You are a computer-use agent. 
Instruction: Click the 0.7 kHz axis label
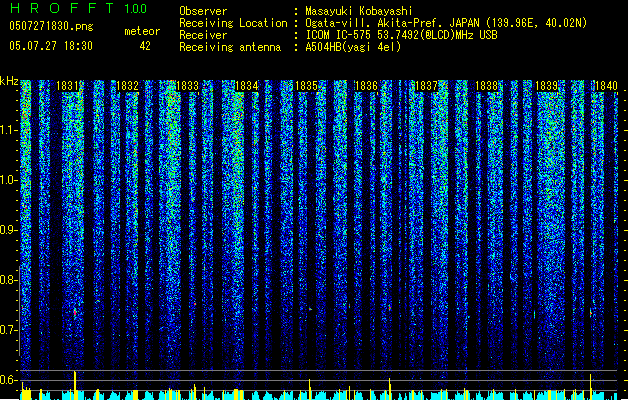click(9, 330)
